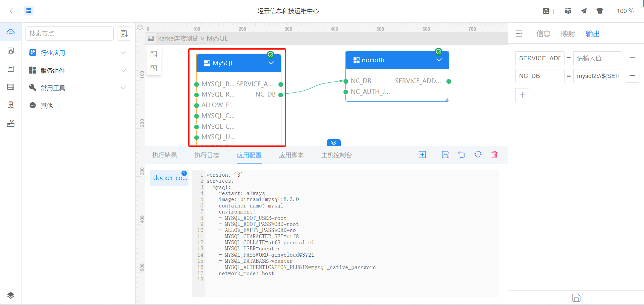The image size is (644, 305).
Task: Select docker-compose file tab
Action: tap(169, 178)
